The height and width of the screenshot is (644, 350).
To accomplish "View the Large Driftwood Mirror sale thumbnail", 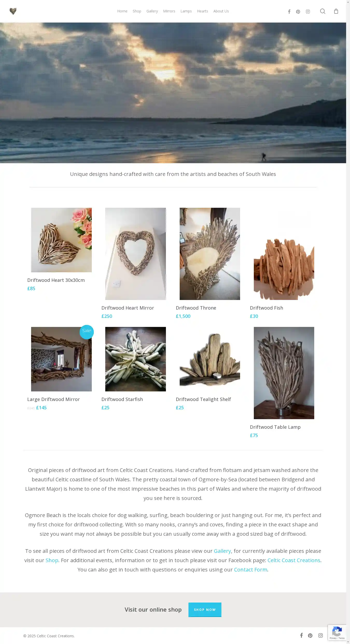I will 61,359.
